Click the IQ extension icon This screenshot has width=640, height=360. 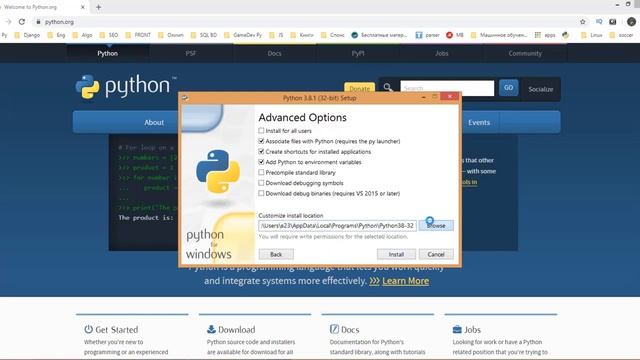[x=599, y=22]
